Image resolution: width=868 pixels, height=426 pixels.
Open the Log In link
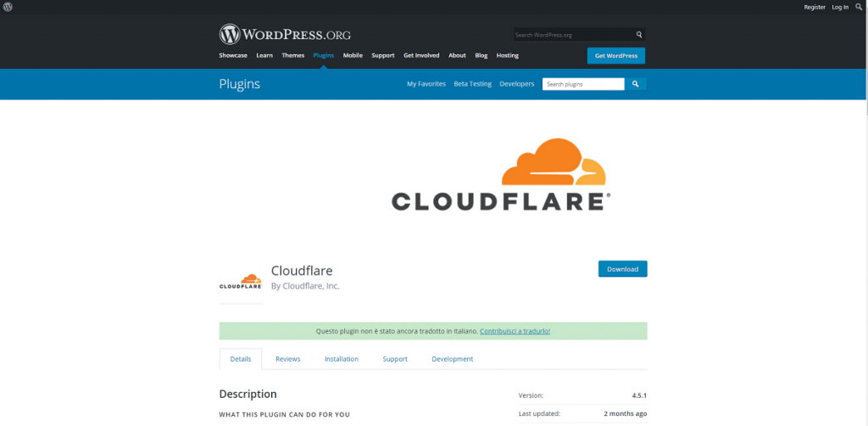840,7
